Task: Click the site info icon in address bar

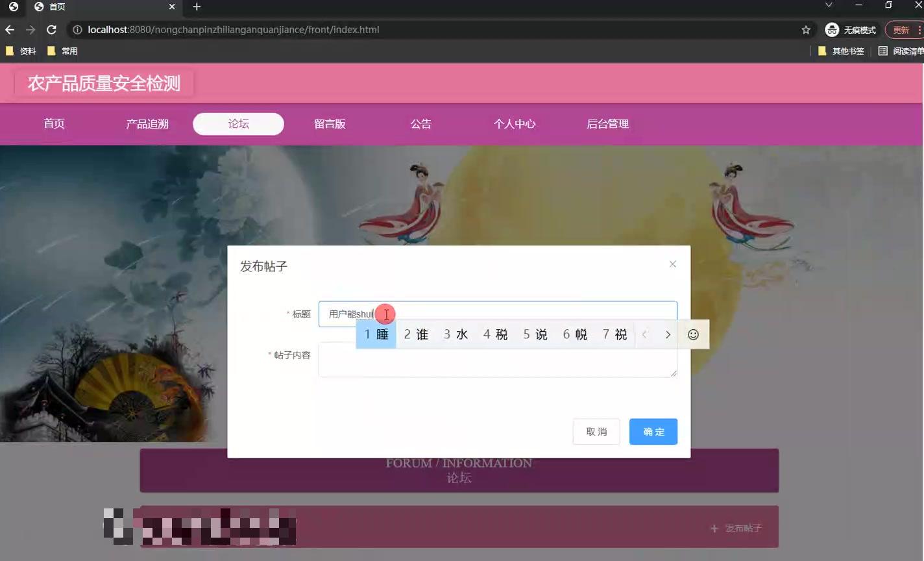Action: pos(77,30)
